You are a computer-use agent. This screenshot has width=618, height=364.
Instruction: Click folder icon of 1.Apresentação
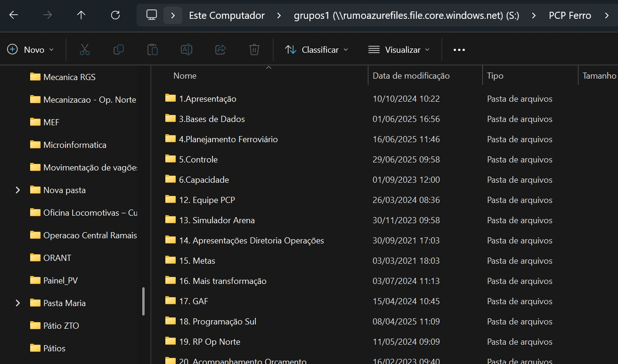pos(171,98)
